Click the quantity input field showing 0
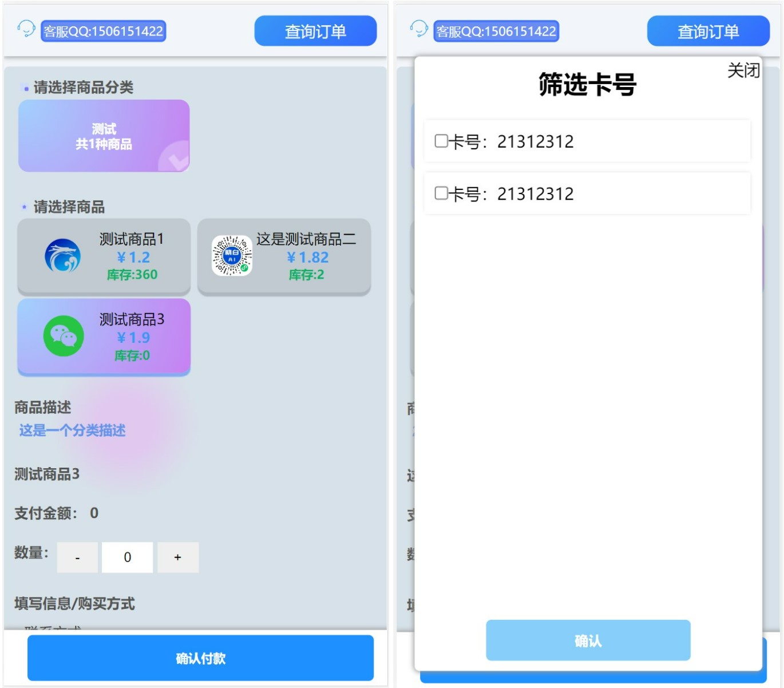This screenshot has width=784, height=688. [x=127, y=557]
